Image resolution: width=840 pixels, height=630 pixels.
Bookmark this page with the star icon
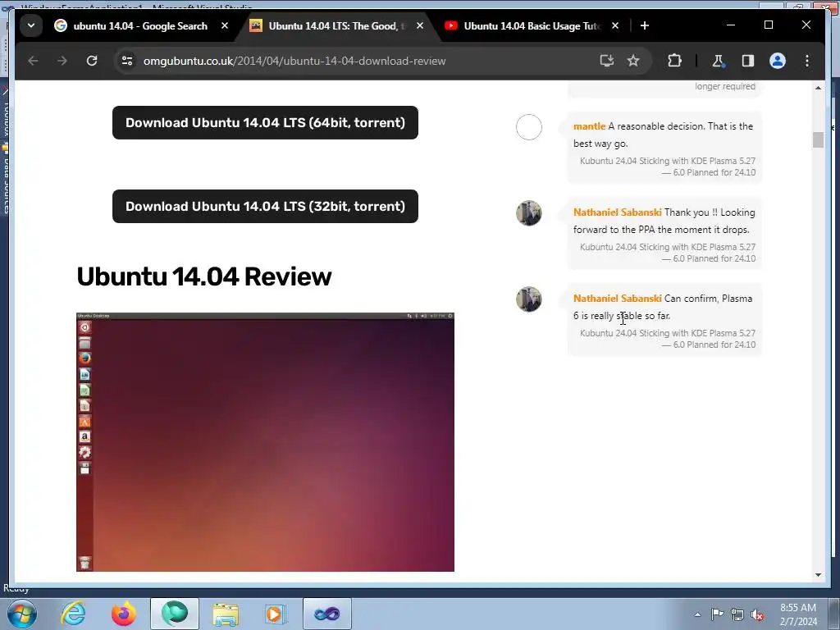(633, 61)
